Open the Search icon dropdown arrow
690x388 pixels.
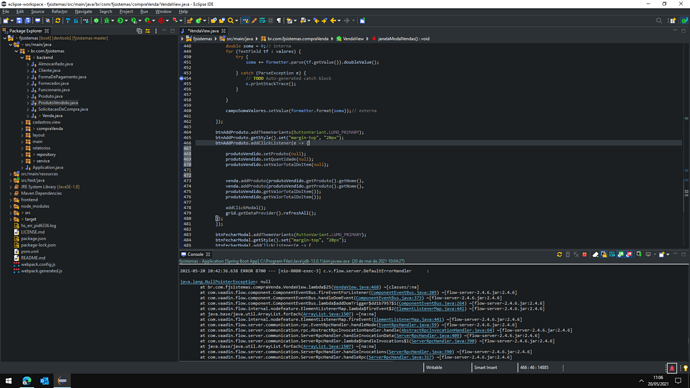point(236,21)
